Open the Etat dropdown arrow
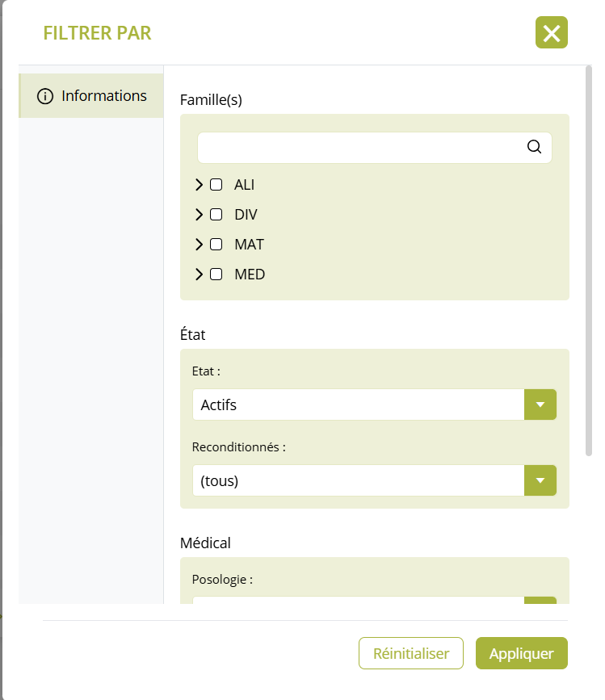605x700 pixels. coord(540,404)
